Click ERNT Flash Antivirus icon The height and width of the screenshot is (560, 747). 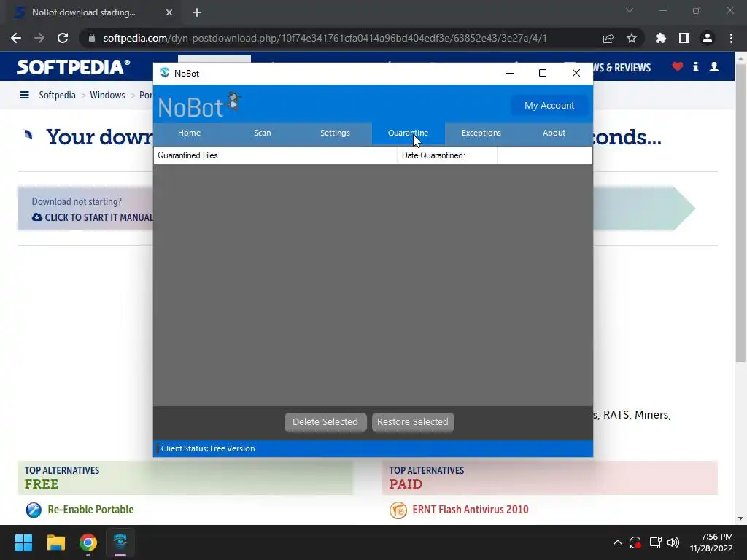coord(398,510)
